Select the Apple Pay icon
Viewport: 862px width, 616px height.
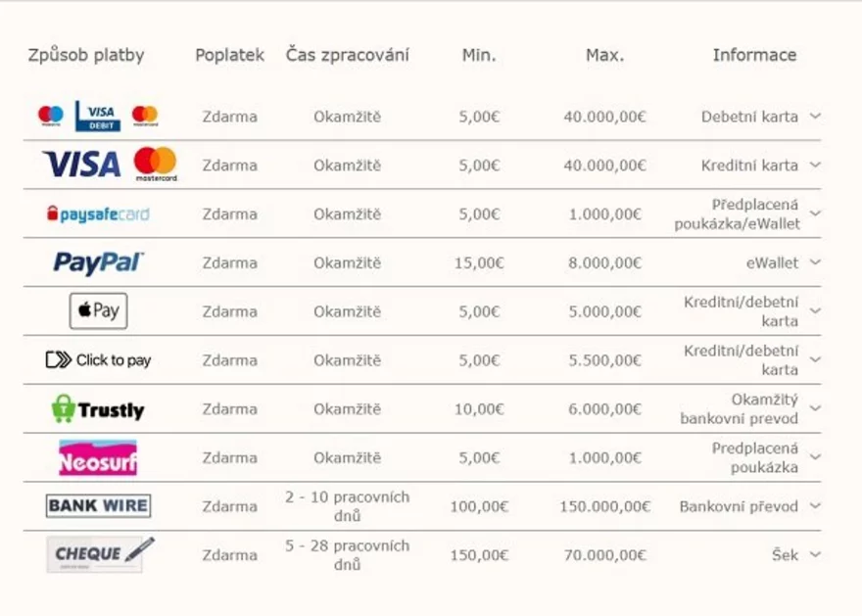[98, 311]
